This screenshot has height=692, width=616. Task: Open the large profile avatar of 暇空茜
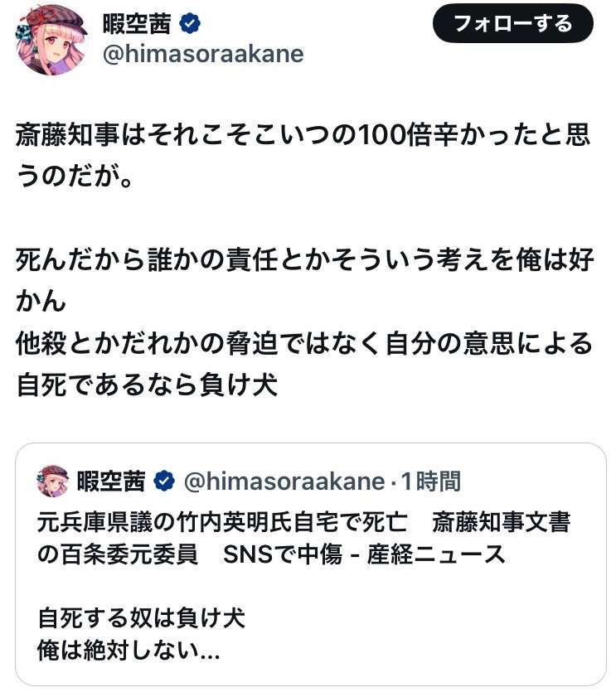[x=52, y=41]
